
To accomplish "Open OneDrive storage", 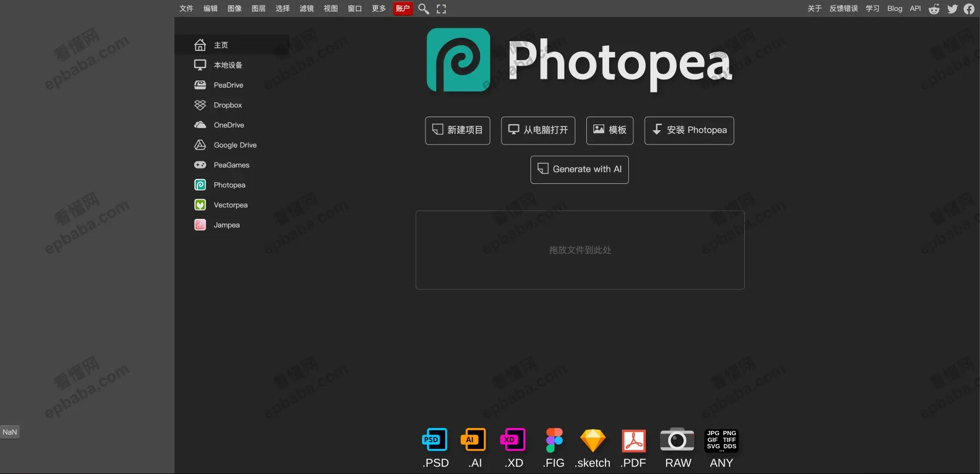I will [x=232, y=125].
